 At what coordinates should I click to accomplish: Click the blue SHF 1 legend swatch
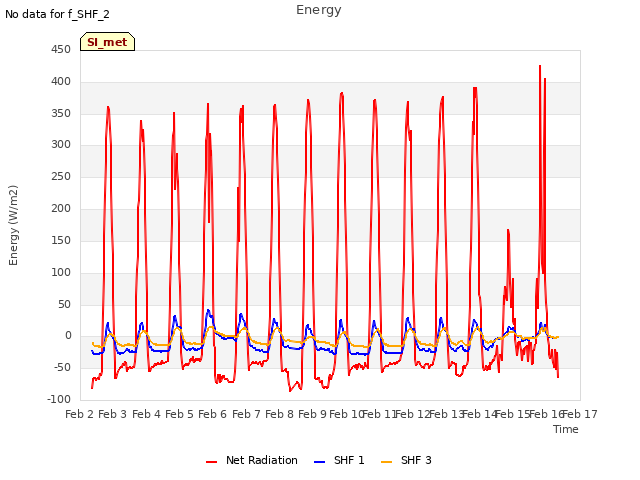319,462
